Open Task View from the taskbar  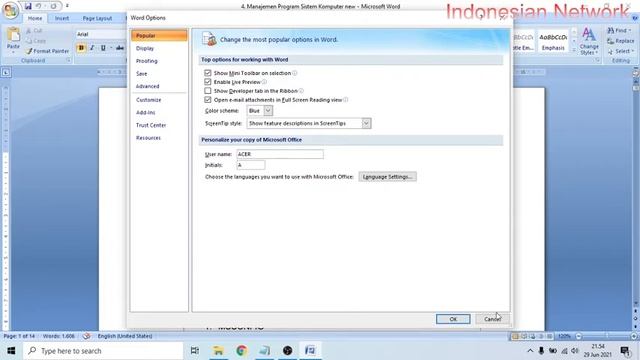pos(195,351)
